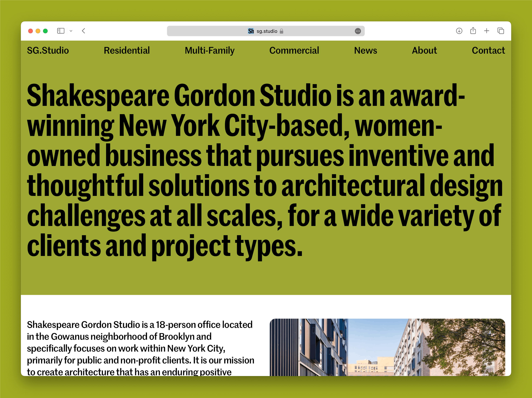Image resolution: width=532 pixels, height=398 pixels.
Task: Toggle the Safari sidebar icon
Action: 61,31
